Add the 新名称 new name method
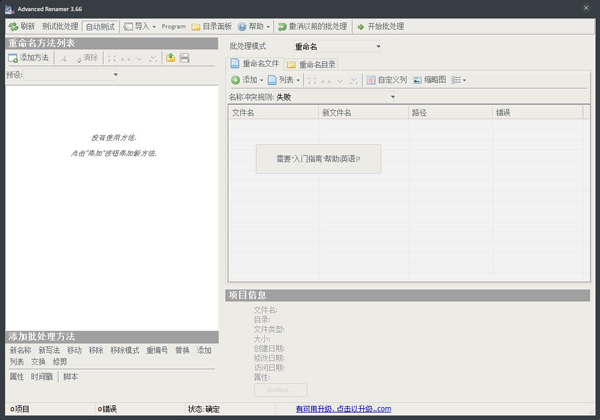The width and height of the screenshot is (600, 420). 20,350
